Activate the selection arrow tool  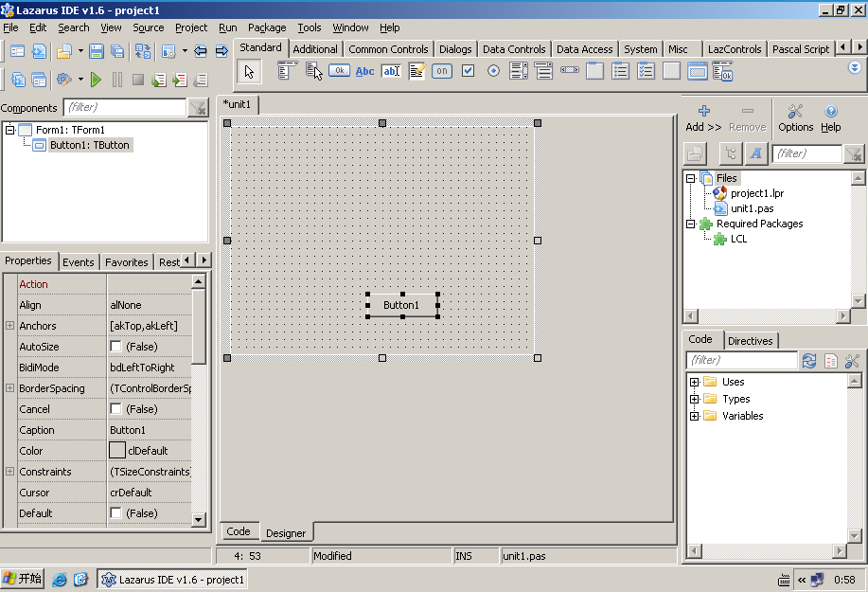(x=249, y=71)
